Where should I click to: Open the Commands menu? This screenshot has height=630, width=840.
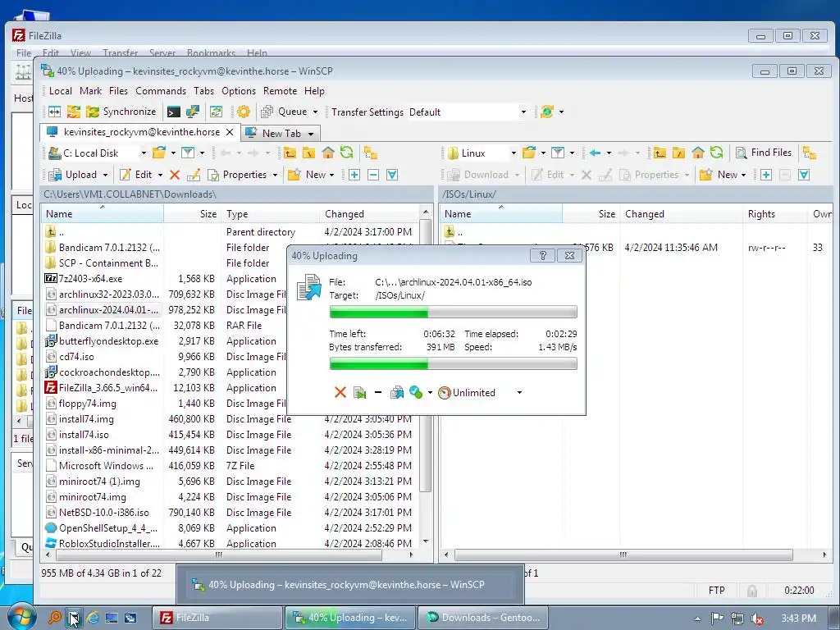(161, 91)
